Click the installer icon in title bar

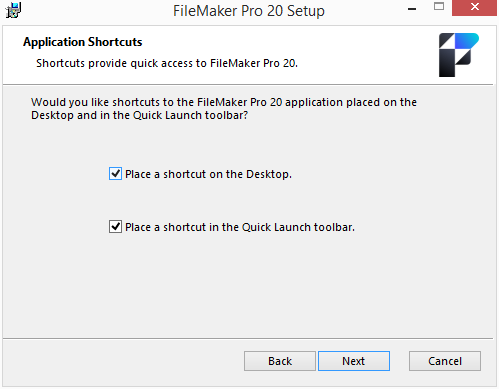(13, 10)
